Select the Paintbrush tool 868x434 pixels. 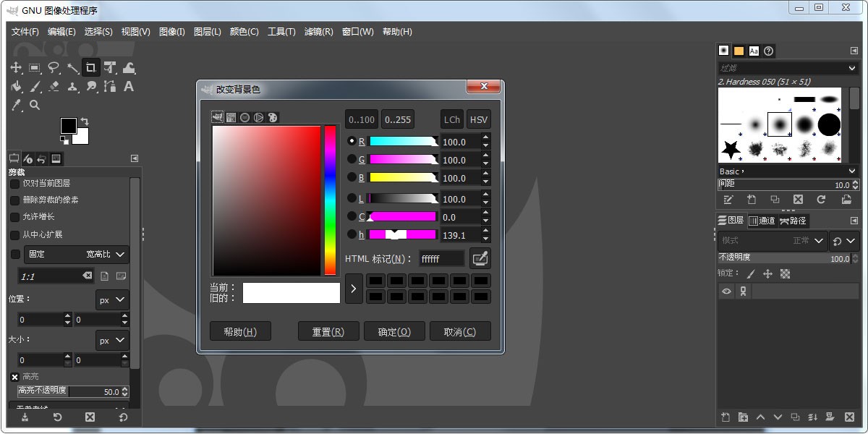pyautogui.click(x=35, y=87)
